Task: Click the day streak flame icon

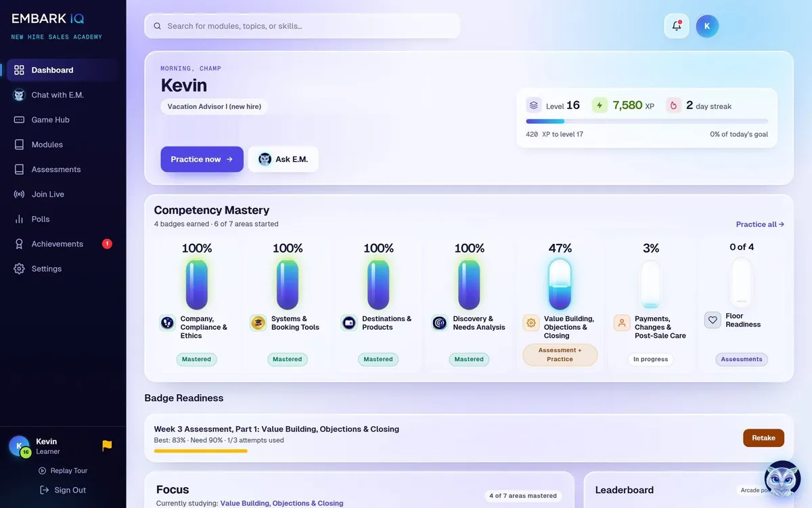Action: 673,105
